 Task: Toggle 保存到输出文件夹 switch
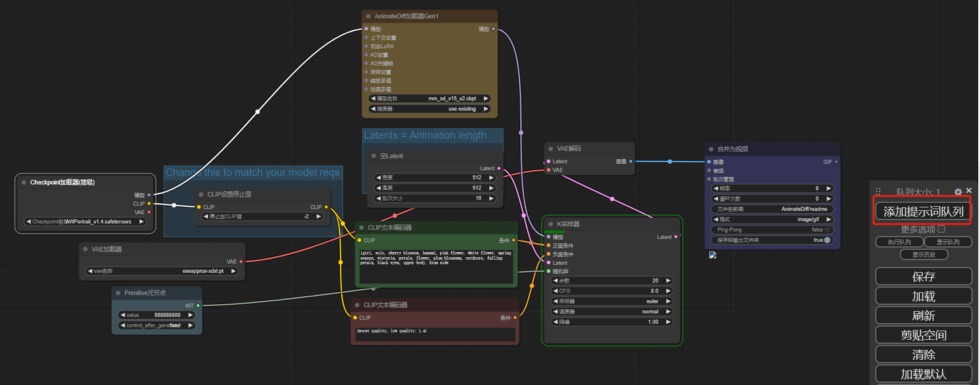(x=827, y=240)
